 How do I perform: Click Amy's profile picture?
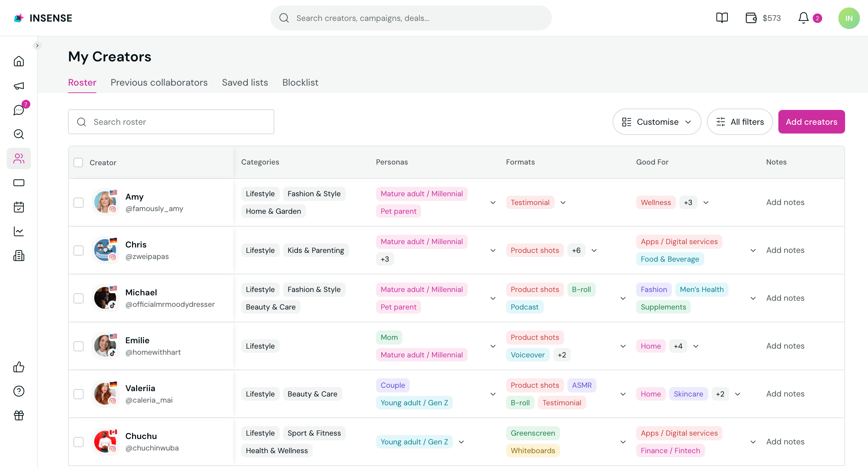pyautogui.click(x=105, y=202)
